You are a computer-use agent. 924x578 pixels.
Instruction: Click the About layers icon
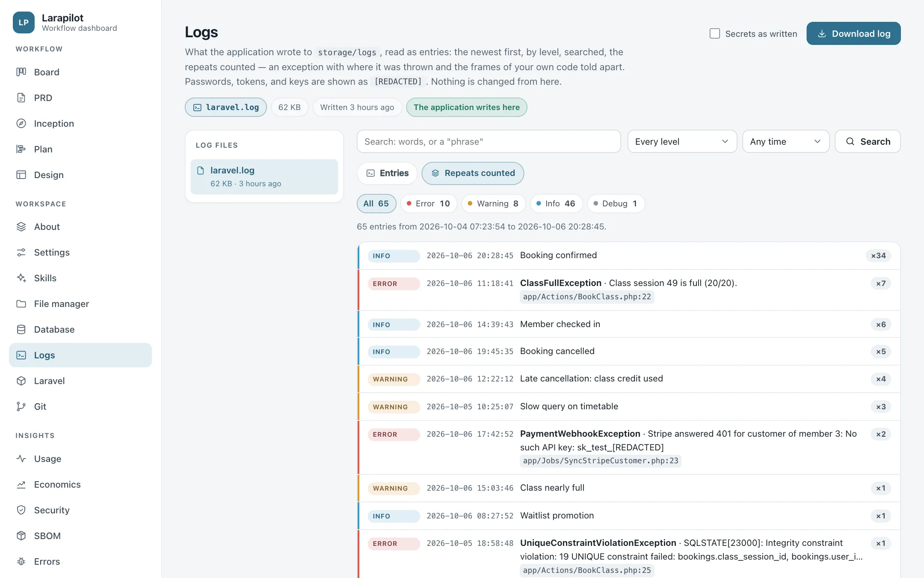click(x=21, y=226)
